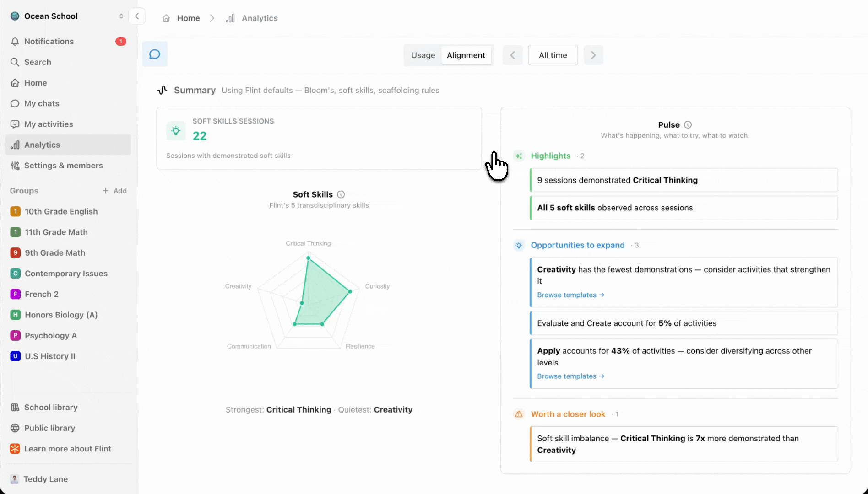Open the U.S History II group
Viewport: 868px width, 494px height.
(68, 356)
